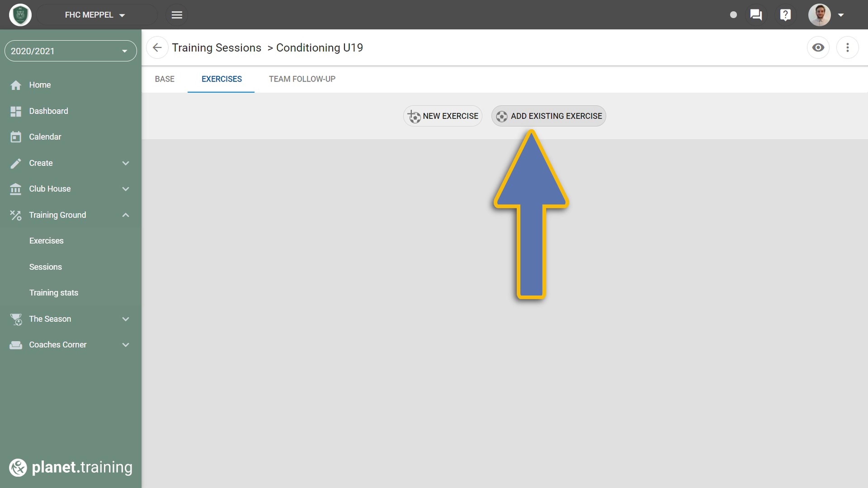Click the user profile avatar
The image size is (868, 488).
819,15
